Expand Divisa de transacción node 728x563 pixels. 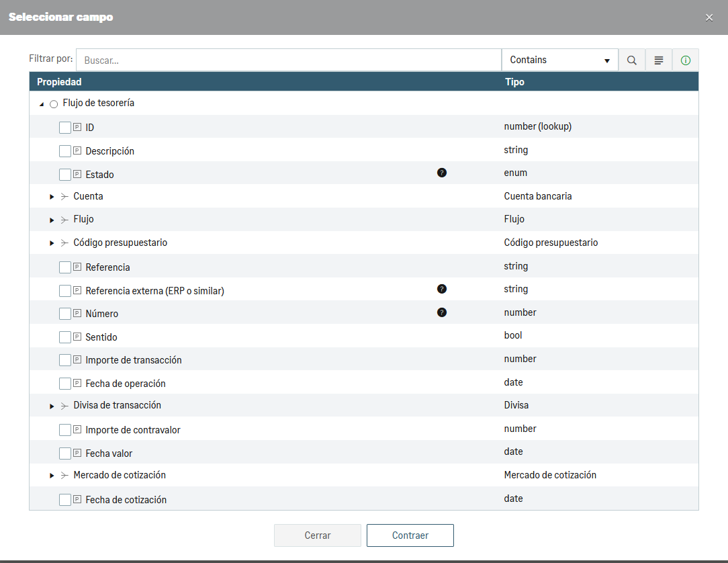[x=52, y=406]
